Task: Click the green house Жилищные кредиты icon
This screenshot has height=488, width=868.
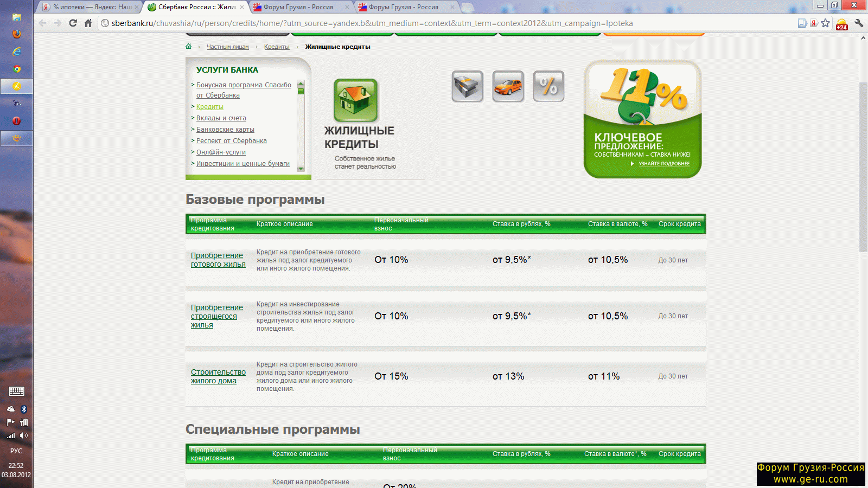Action: click(355, 100)
